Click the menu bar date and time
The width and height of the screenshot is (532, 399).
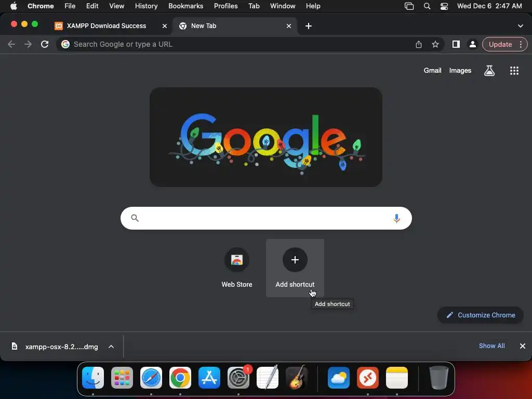(489, 6)
